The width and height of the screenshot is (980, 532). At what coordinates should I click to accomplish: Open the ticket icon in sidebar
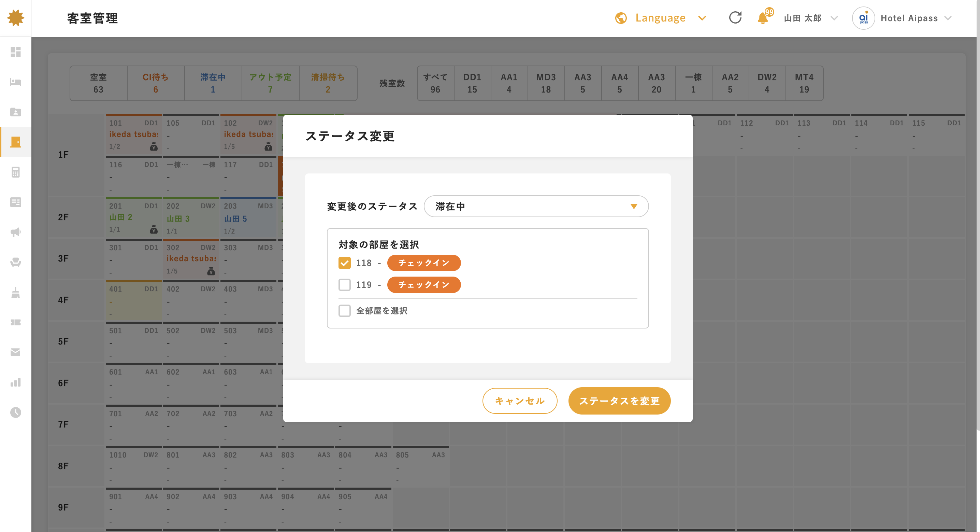[x=16, y=323]
